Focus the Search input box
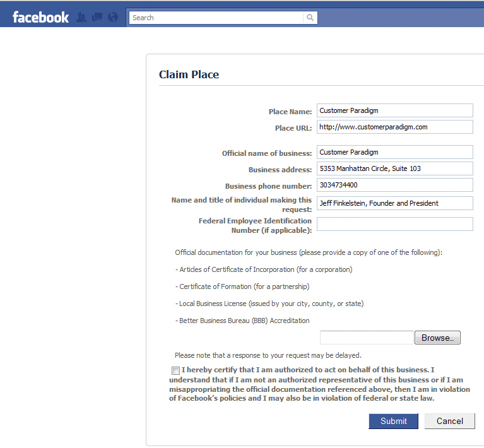 (216, 18)
